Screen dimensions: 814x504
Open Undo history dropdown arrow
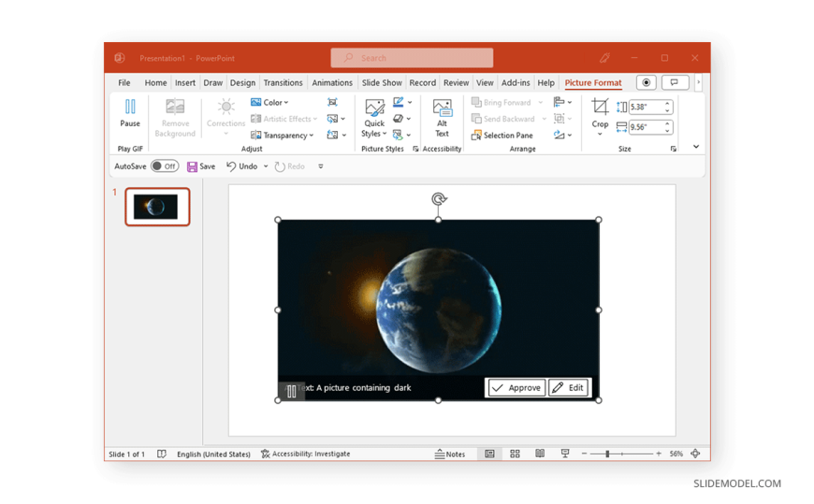click(266, 166)
